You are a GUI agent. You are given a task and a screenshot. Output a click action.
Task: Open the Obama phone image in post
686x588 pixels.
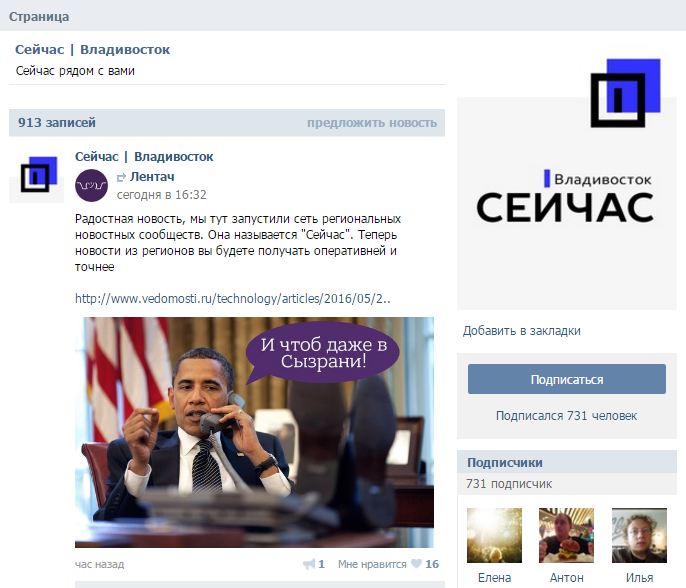click(255, 432)
